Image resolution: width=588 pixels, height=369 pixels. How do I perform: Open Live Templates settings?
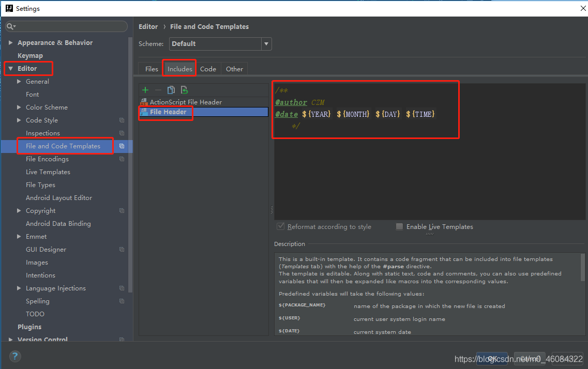coord(48,172)
